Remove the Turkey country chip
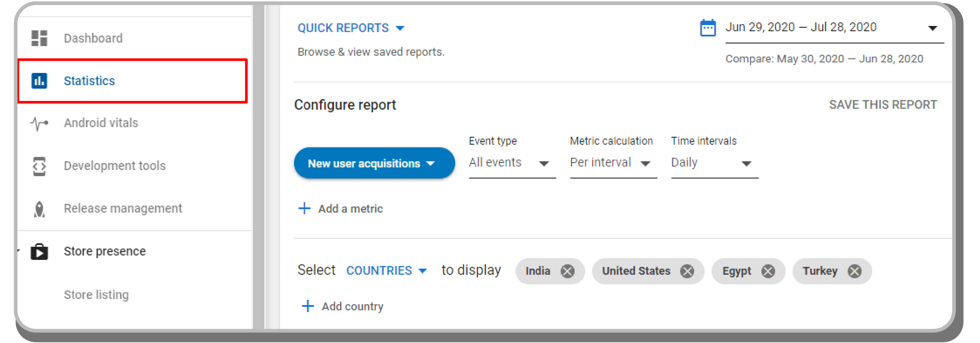This screenshot has height=343, width=980. click(854, 271)
